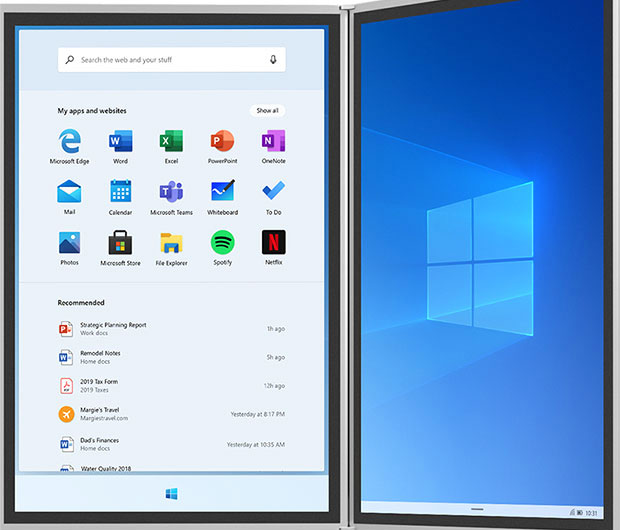620x530 pixels.
Task: Click the PowerPoint file icon for Strategic Planning
Action: [66, 329]
